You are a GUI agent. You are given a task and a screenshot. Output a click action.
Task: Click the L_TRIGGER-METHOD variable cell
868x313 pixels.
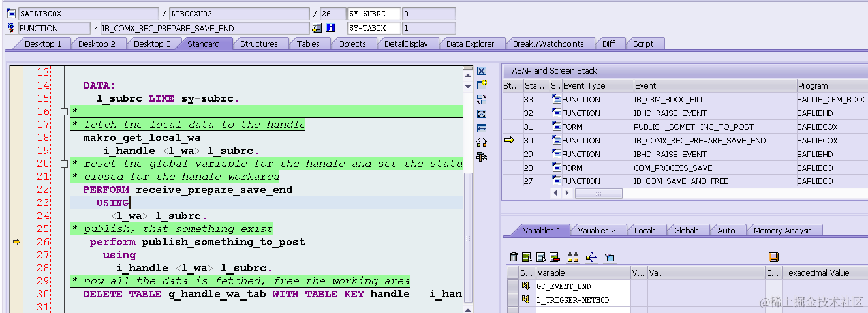583,300
